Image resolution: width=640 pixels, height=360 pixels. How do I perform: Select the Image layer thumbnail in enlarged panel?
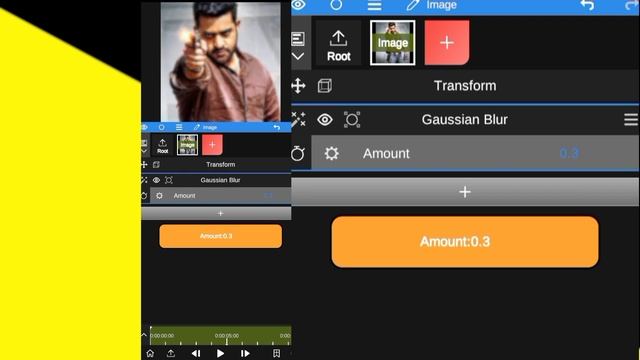[x=393, y=43]
